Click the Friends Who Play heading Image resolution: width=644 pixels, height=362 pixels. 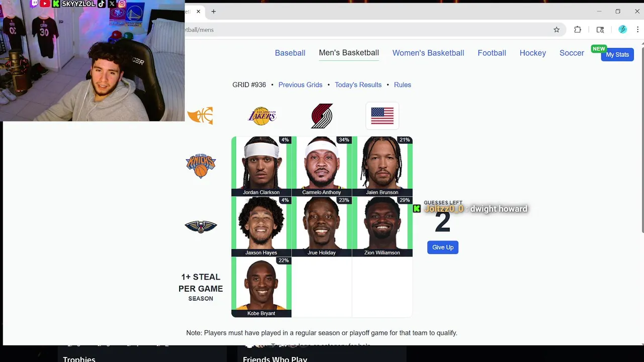[x=275, y=359]
